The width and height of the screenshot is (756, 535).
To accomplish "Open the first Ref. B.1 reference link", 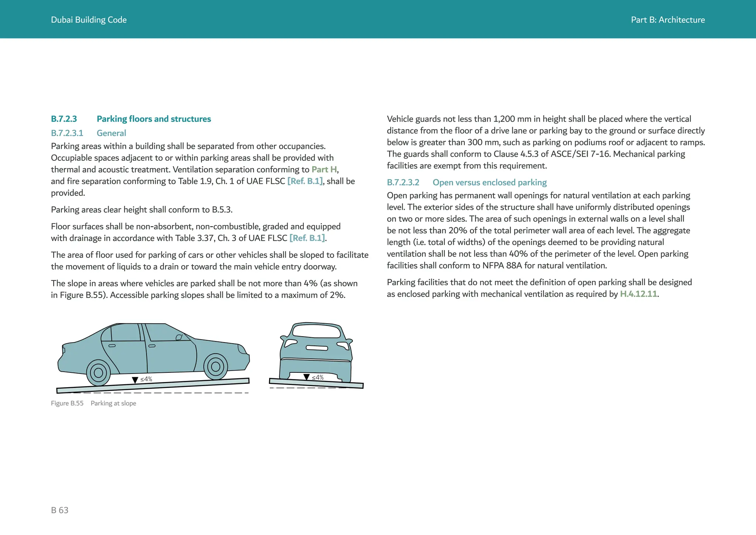I will point(305,181).
